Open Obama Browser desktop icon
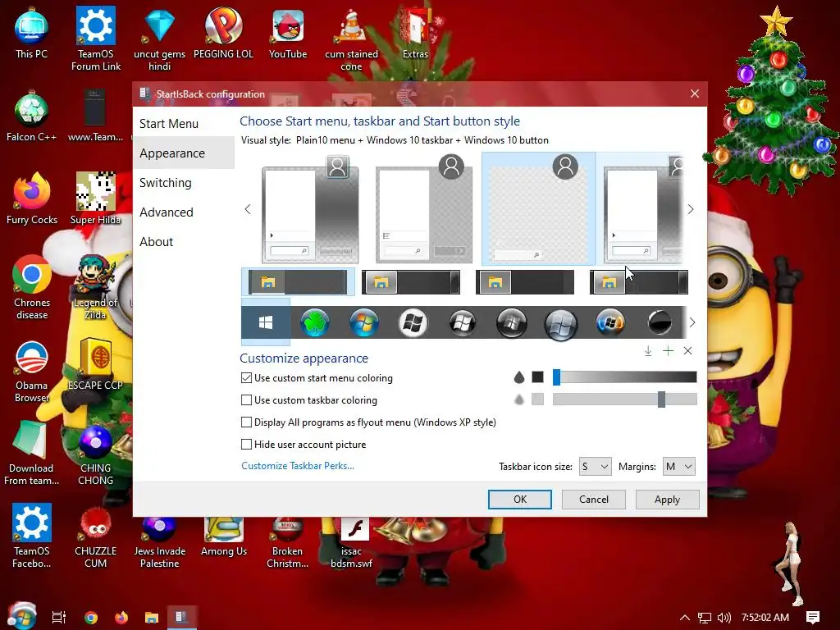The image size is (840, 630). pos(32,372)
